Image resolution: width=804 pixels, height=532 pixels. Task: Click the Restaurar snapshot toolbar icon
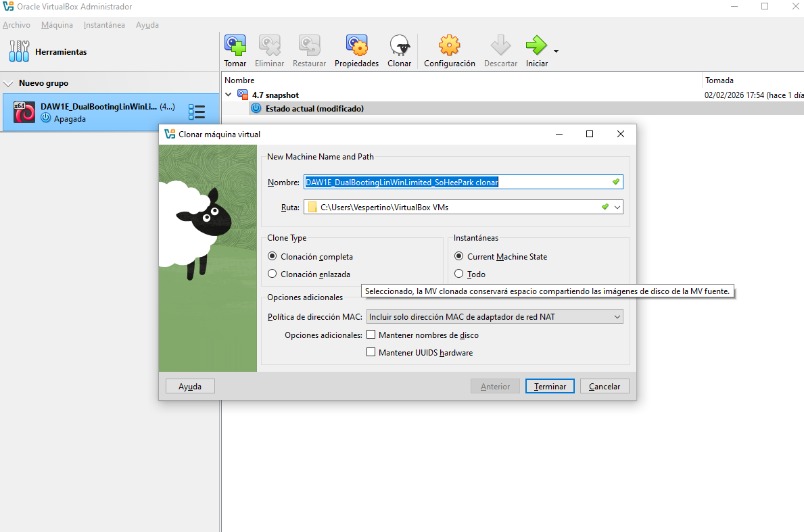tap(309, 51)
